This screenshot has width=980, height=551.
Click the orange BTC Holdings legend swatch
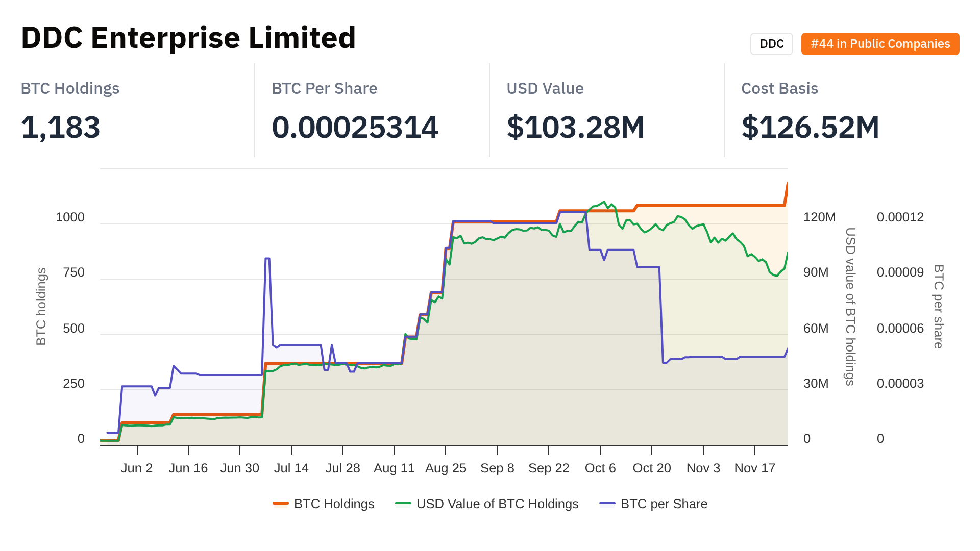point(281,504)
